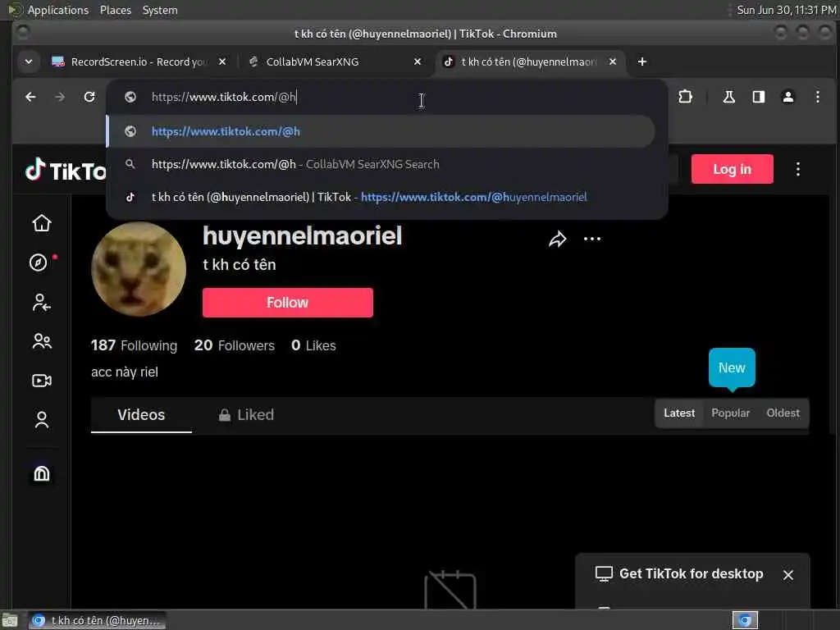Click the arch-shaped icon in the sidebar
Image resolution: width=840 pixels, height=630 pixels.
coord(41,473)
